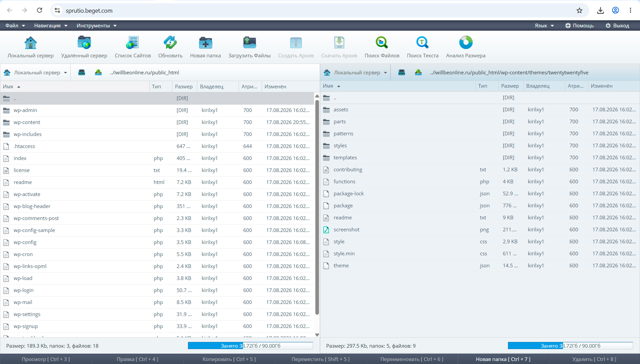
Task: Click the Список Сайтов icon
Action: [132, 43]
